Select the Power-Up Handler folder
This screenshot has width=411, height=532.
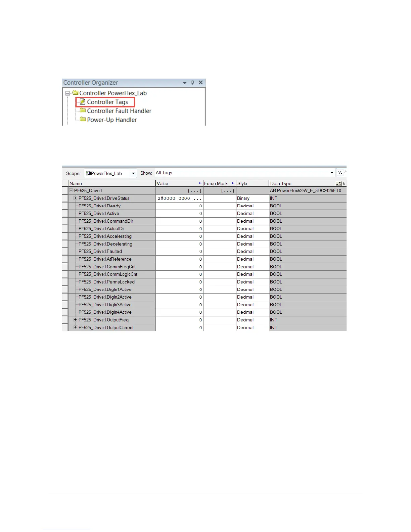point(112,120)
